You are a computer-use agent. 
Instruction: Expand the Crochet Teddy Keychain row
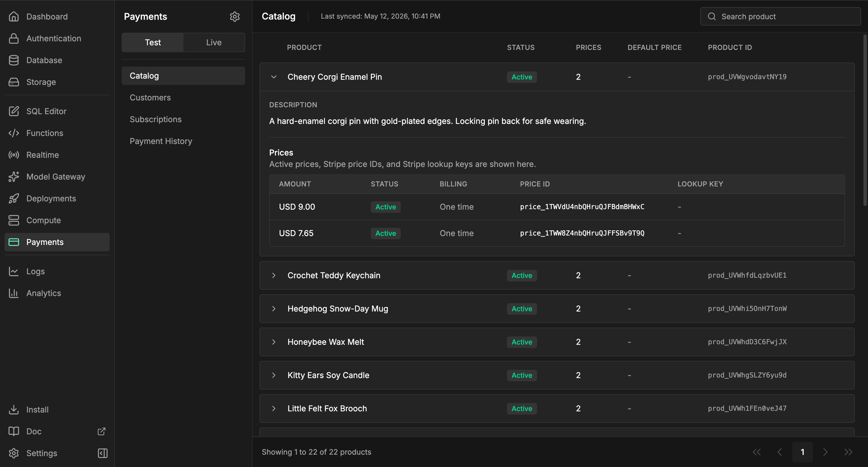pos(274,275)
